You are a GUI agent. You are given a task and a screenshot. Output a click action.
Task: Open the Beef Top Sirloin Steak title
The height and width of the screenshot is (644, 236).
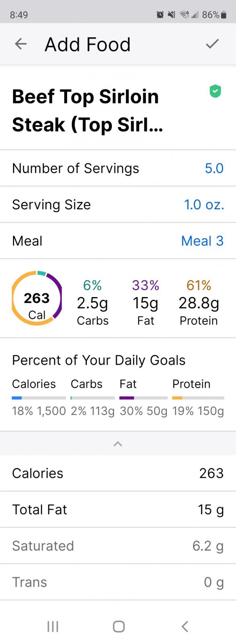(x=88, y=110)
